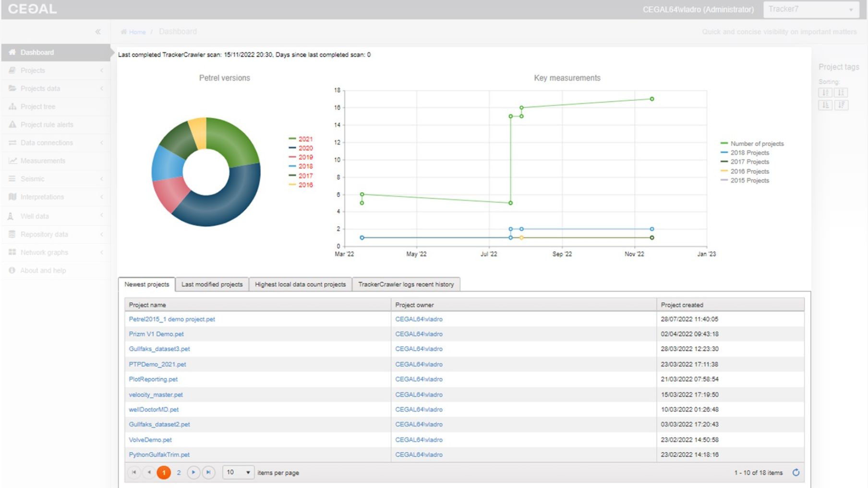Open Measurements in the sidebar menu
Viewport: 868px width, 488px height.
pos(56,161)
